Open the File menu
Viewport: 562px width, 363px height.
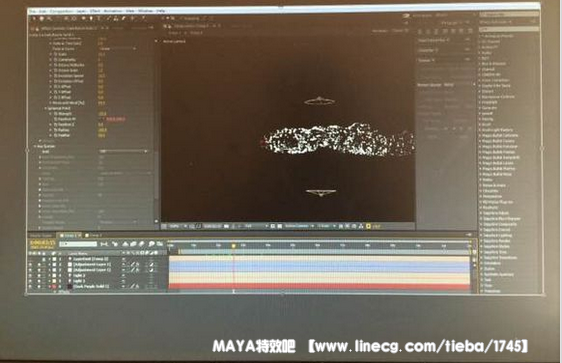point(32,11)
